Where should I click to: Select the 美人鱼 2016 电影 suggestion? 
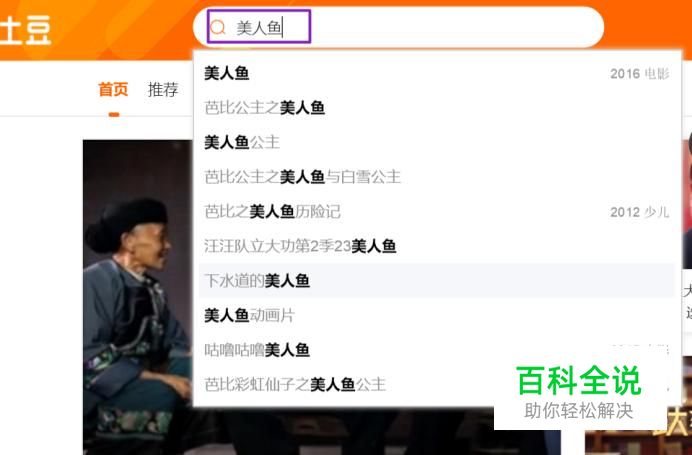(436, 73)
